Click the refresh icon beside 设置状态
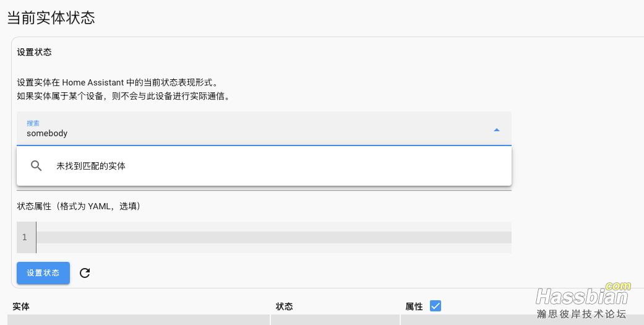The width and height of the screenshot is (644, 325). (x=85, y=273)
